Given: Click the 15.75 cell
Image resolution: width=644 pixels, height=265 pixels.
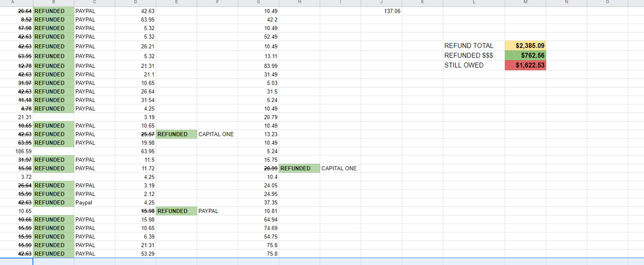Looking at the screenshot, I should (x=258, y=160).
